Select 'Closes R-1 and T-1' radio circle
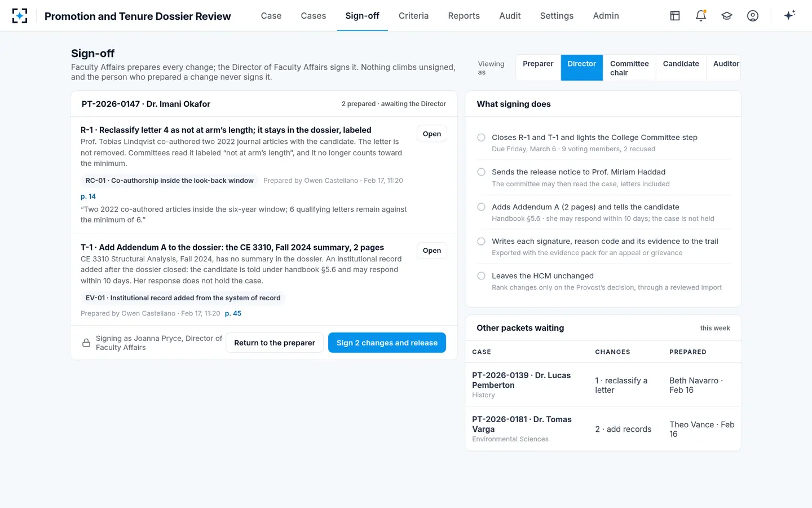The width and height of the screenshot is (812, 508). pyautogui.click(x=481, y=137)
